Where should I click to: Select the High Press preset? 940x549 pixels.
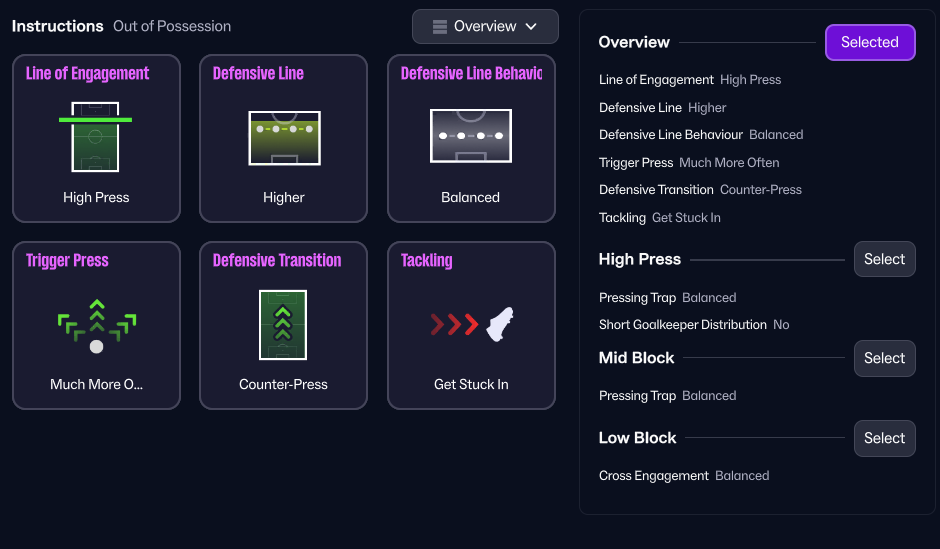pos(884,260)
